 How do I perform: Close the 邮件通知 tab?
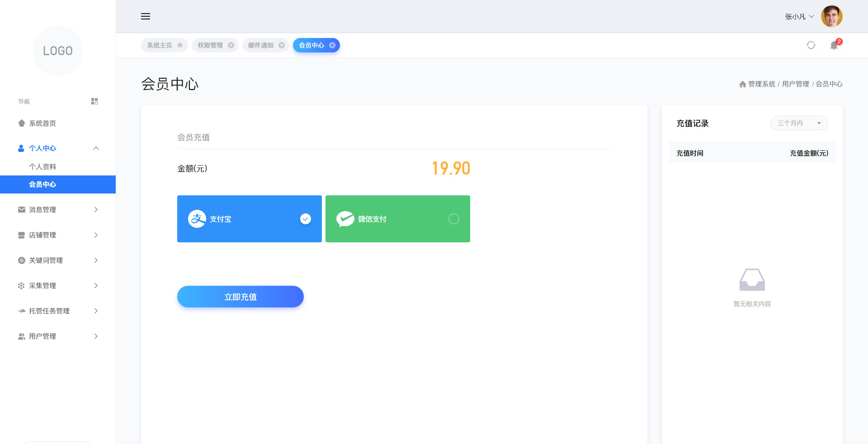282,45
